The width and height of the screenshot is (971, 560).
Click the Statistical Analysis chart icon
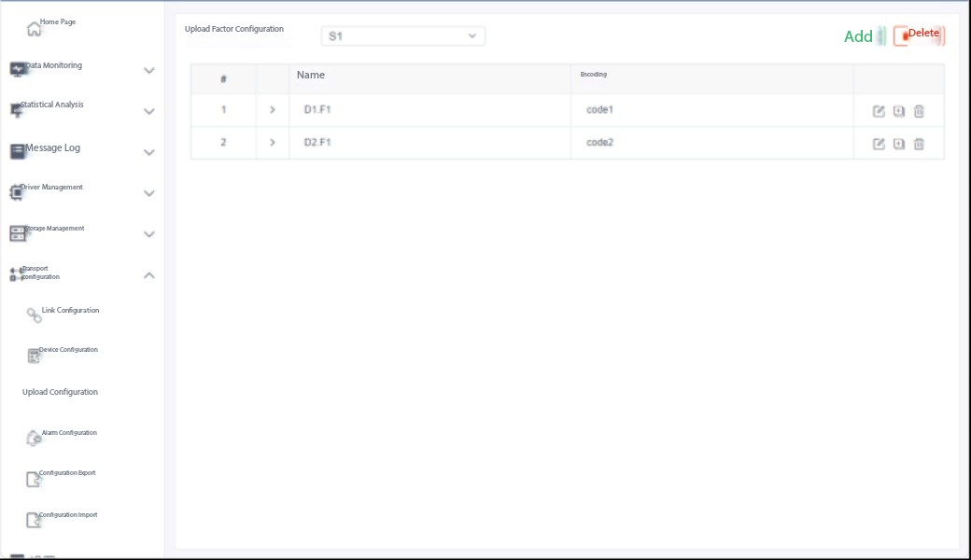16,110
